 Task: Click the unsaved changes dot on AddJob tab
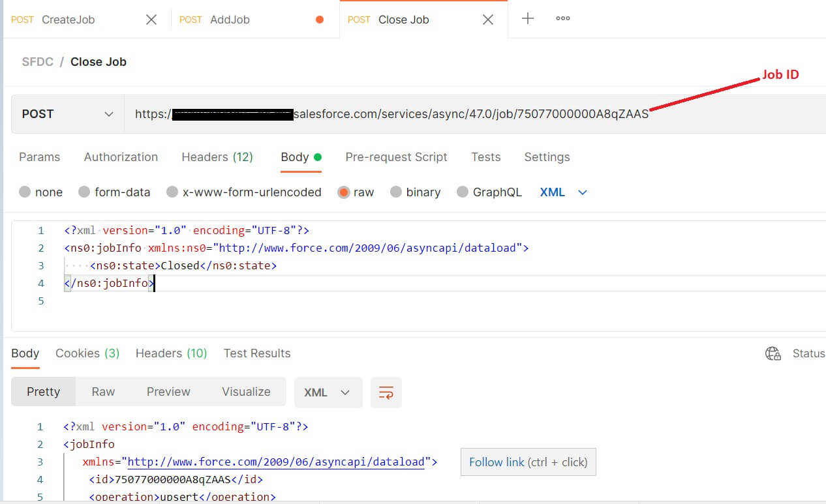point(319,20)
